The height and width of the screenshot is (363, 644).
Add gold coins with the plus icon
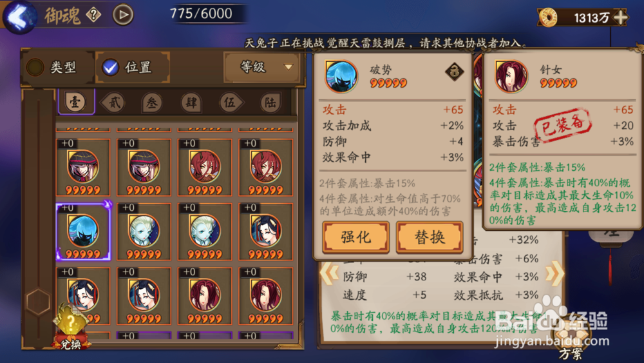pos(620,17)
